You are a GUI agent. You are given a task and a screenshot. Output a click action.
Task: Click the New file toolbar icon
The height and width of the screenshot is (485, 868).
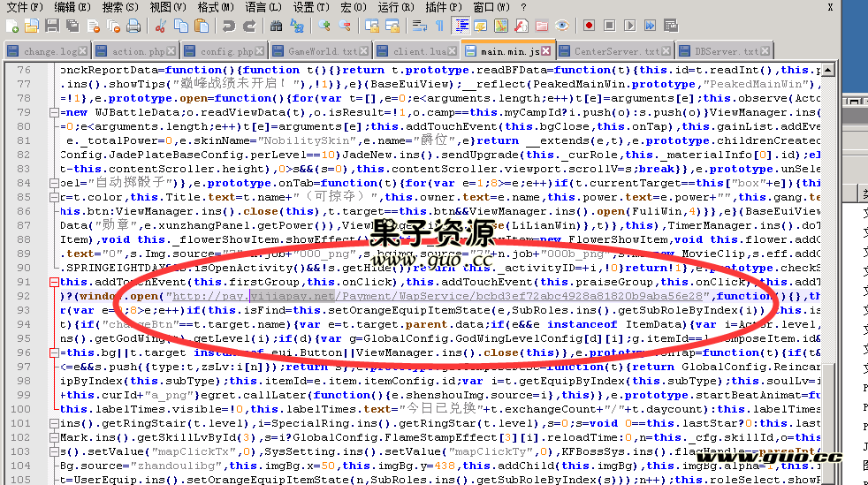pyautogui.click(x=11, y=26)
